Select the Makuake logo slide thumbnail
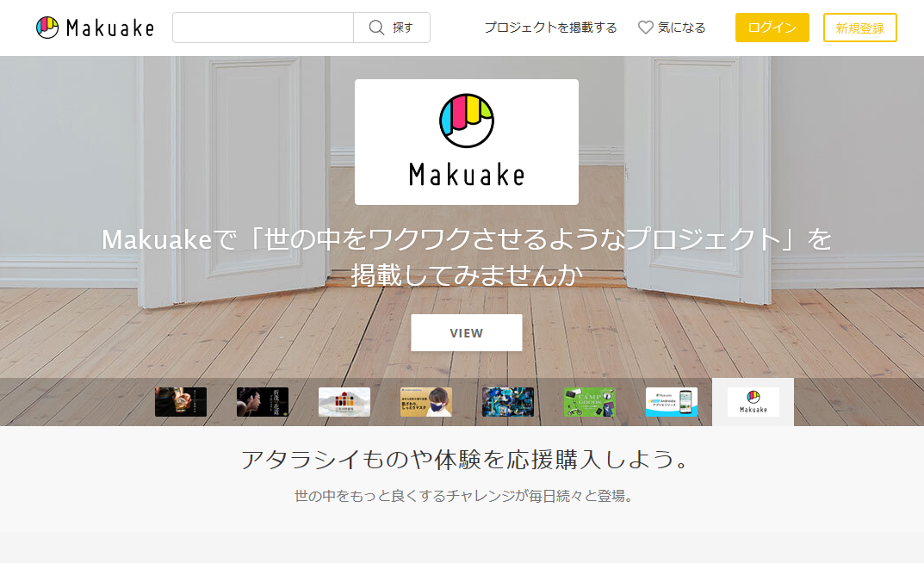924x563 pixels. [x=753, y=402]
